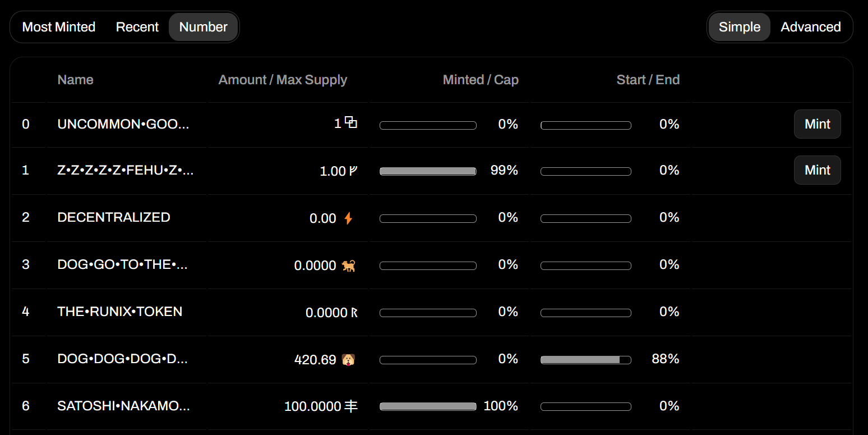Click the 88% Start/End progress bar
This screenshot has height=435, width=868.
pos(586,360)
